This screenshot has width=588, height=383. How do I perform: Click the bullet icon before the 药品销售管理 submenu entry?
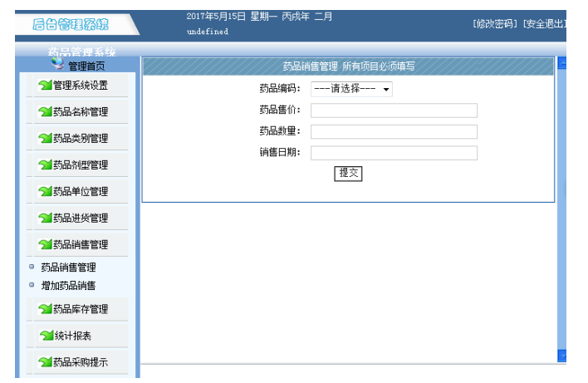(x=32, y=267)
